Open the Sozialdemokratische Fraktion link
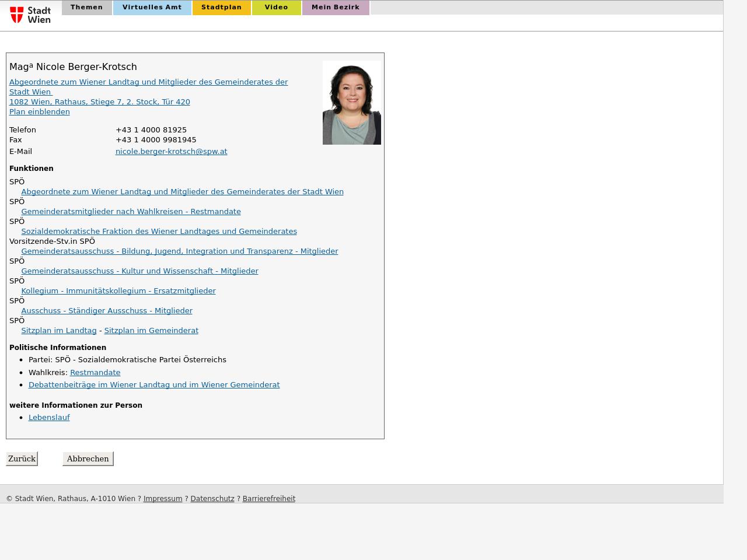Image resolution: width=747 pixels, height=560 pixels. click(x=159, y=231)
